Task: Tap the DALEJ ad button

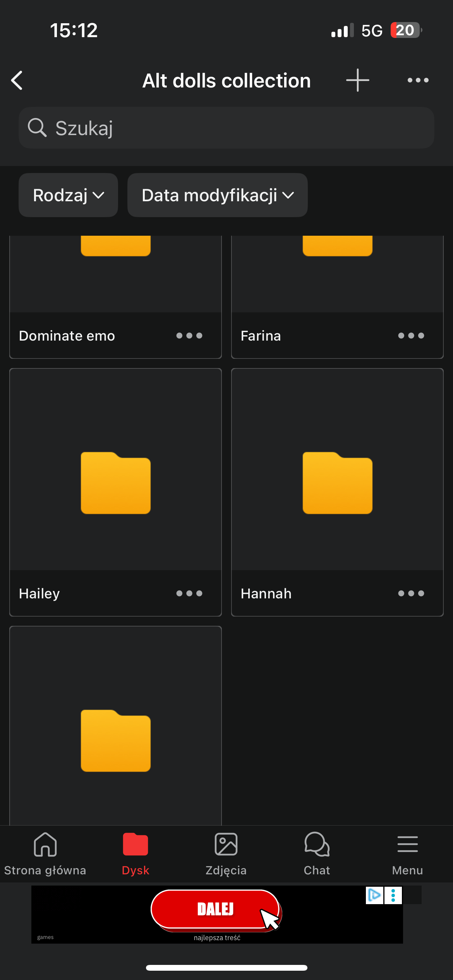Action: pyautogui.click(x=215, y=909)
